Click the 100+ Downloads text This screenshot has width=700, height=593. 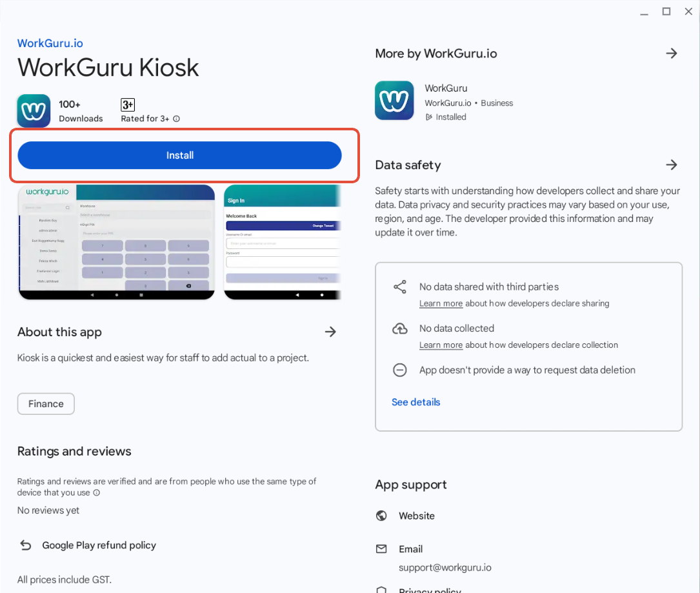[x=81, y=111]
